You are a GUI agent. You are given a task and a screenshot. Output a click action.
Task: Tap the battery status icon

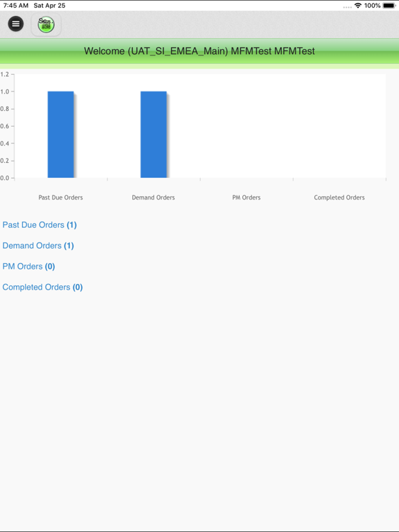coord(389,6)
